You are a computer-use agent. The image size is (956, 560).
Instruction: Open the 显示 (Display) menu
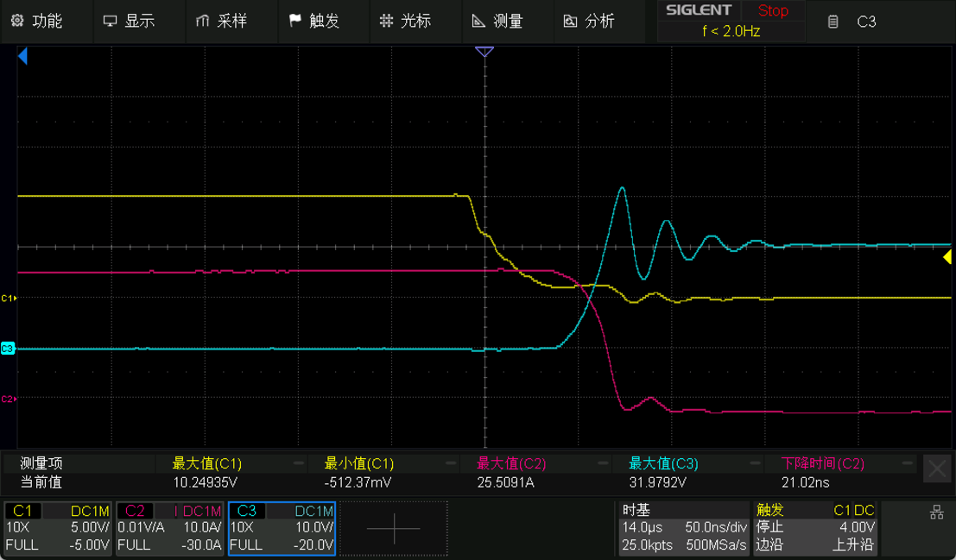coord(130,21)
